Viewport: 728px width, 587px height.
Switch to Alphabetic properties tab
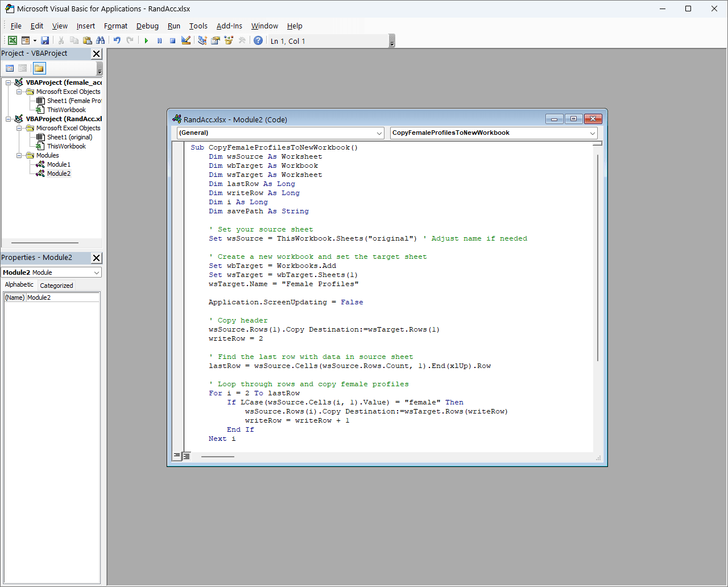pos(19,284)
